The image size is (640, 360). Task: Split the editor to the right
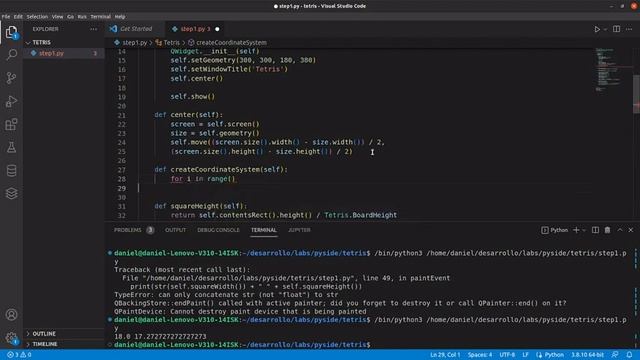point(616,29)
